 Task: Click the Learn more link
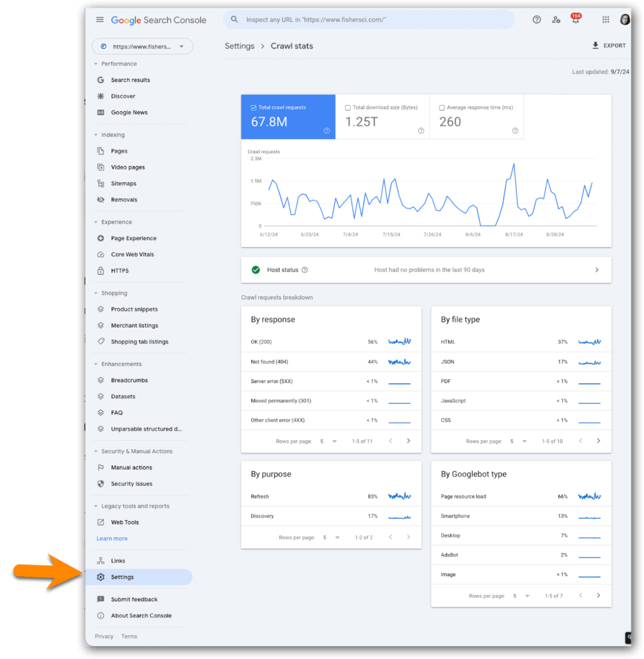112,539
